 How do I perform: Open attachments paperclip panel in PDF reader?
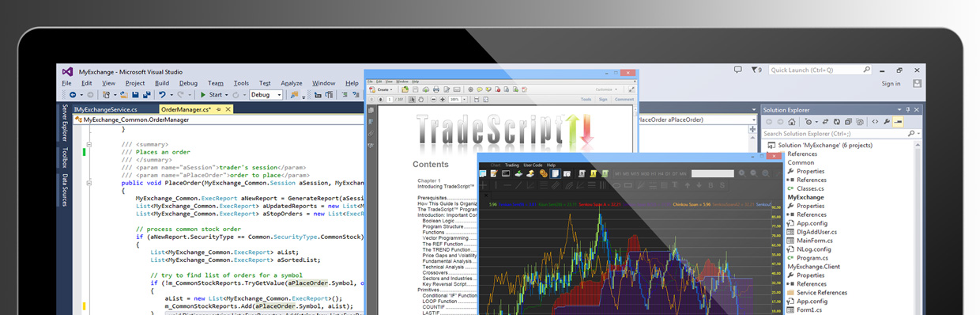pos(371,133)
